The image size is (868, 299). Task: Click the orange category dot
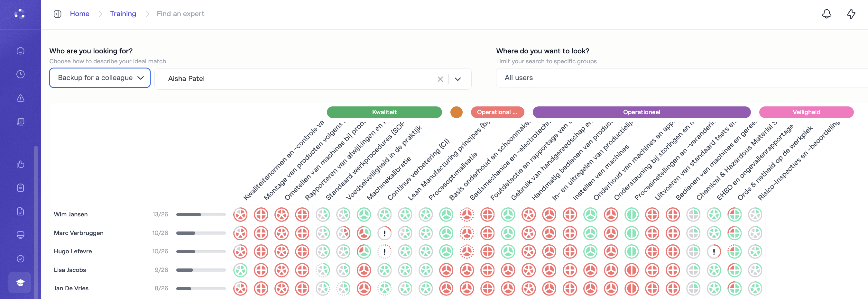456,112
